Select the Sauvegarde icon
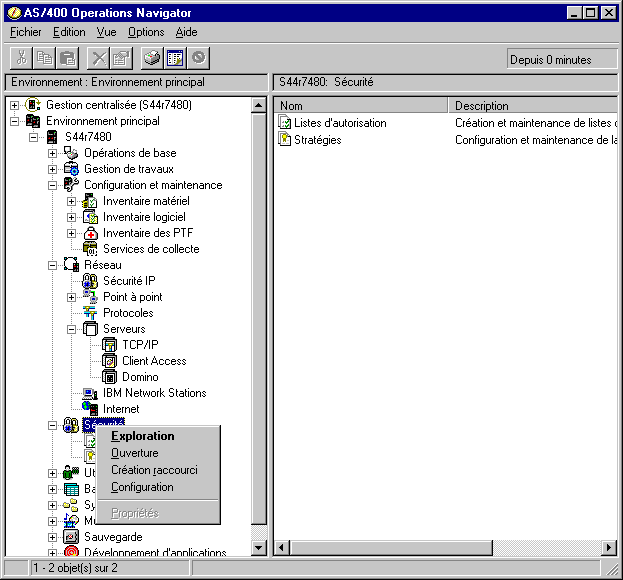The width and height of the screenshot is (623, 580). point(71,537)
